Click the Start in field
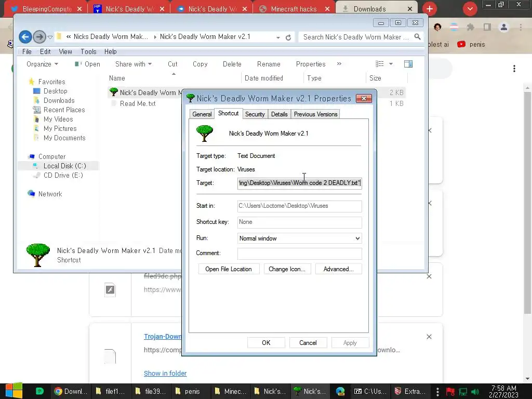 pos(300,206)
